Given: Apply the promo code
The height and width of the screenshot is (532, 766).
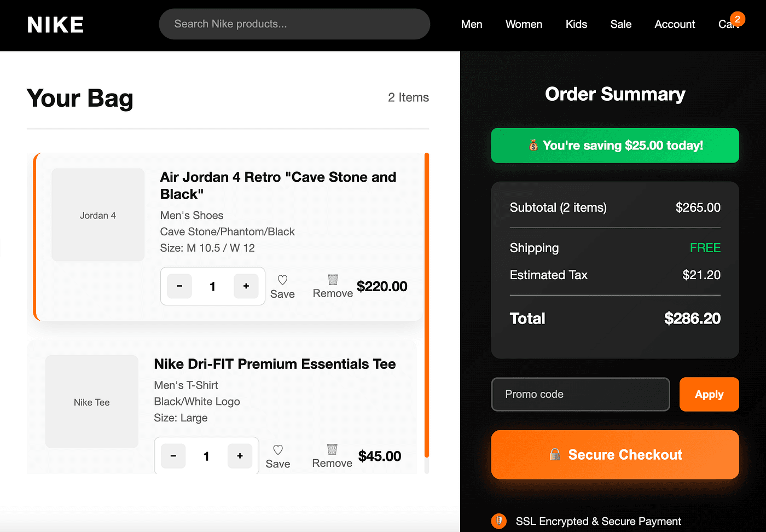Looking at the screenshot, I should tap(709, 394).
